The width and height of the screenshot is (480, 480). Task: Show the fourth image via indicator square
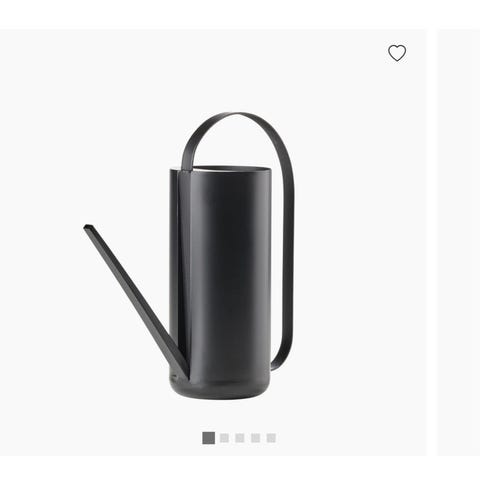pyautogui.click(x=255, y=438)
